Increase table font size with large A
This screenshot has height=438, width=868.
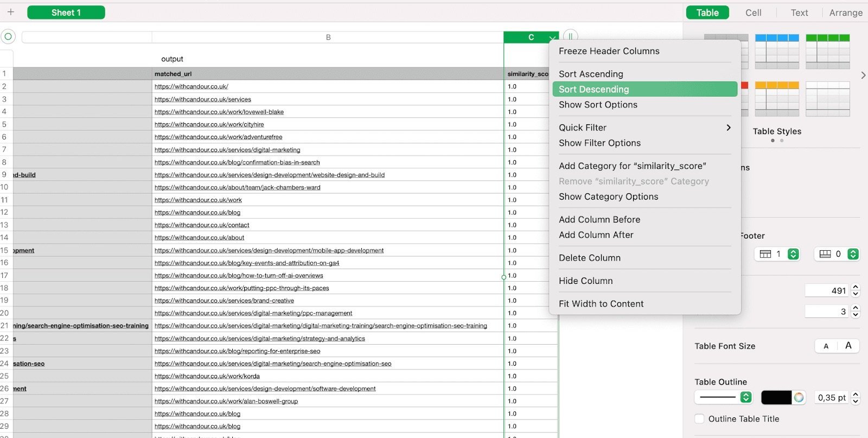click(848, 346)
